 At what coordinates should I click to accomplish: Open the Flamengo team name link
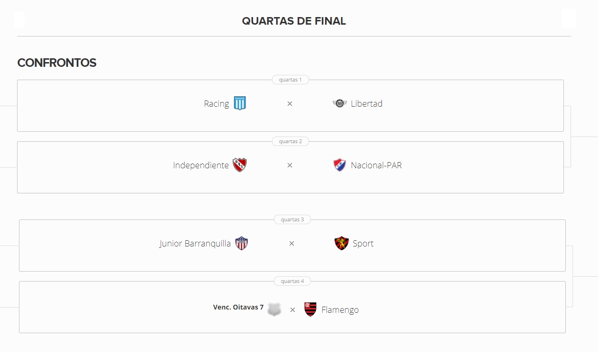[x=340, y=310]
